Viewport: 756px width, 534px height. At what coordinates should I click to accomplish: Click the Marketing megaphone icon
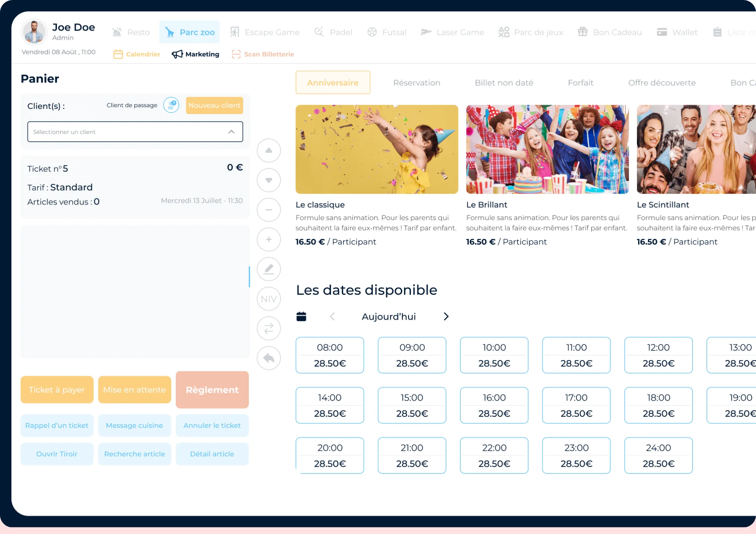pyautogui.click(x=177, y=54)
